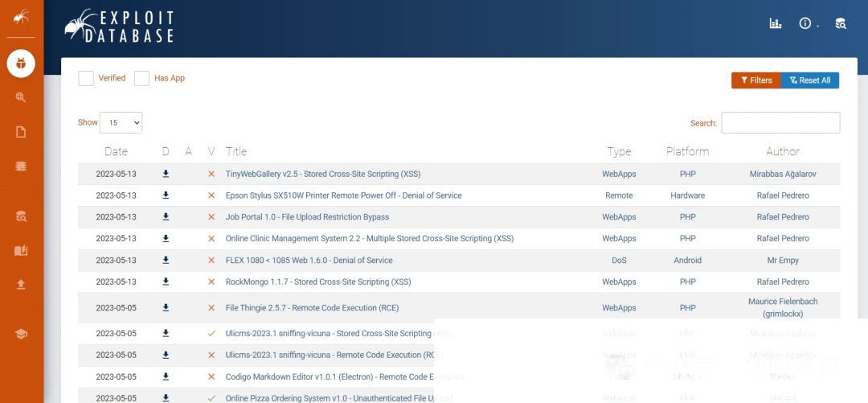The height and width of the screenshot is (403, 868).
Task: Open the Exploits bug icon in sidebar
Action: point(21,64)
